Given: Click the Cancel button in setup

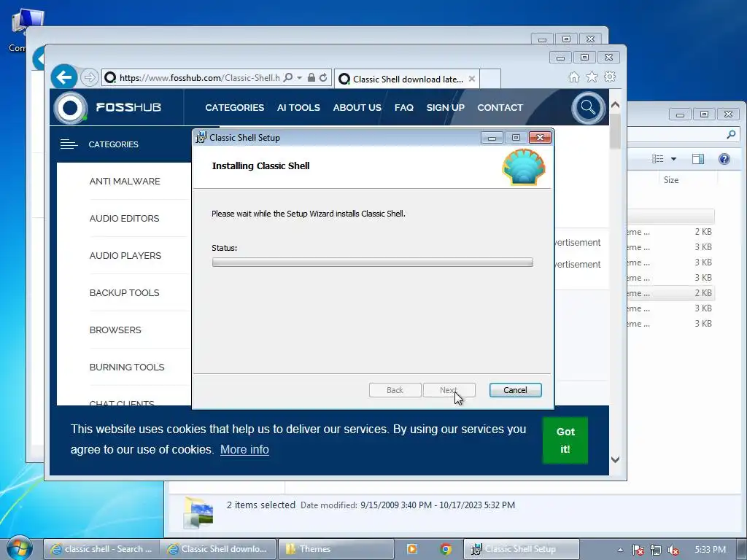Looking at the screenshot, I should [x=515, y=390].
